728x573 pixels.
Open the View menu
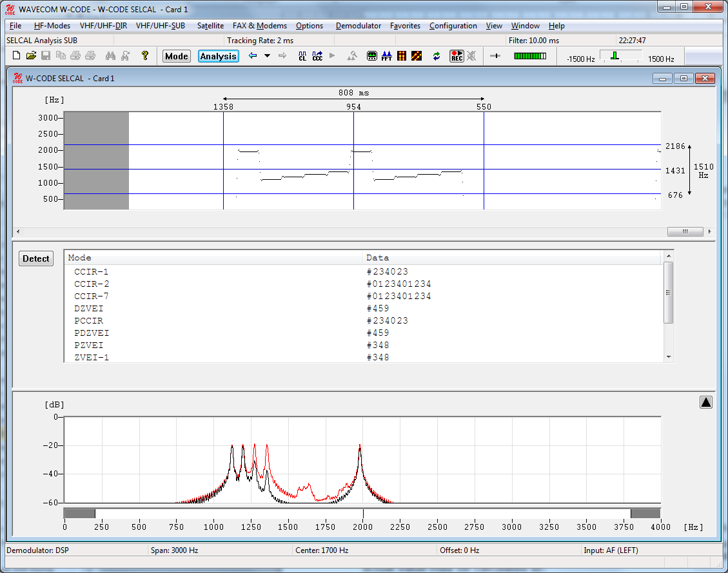click(x=494, y=26)
